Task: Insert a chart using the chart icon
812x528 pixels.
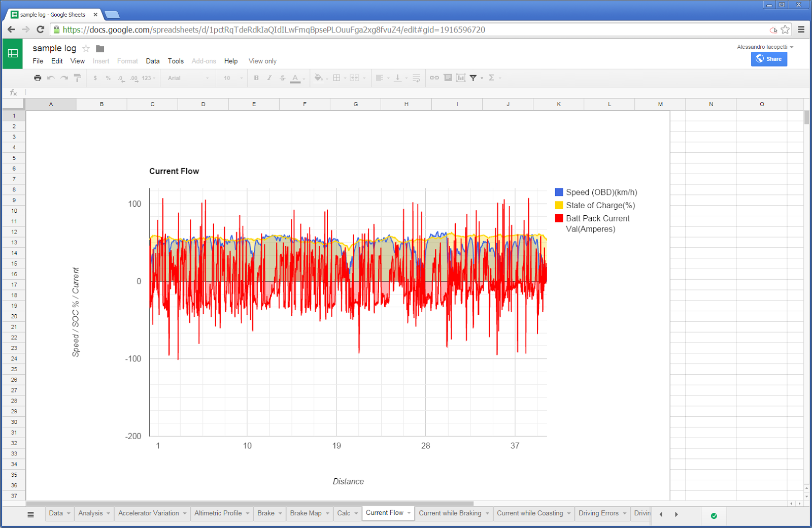Action: coord(461,78)
